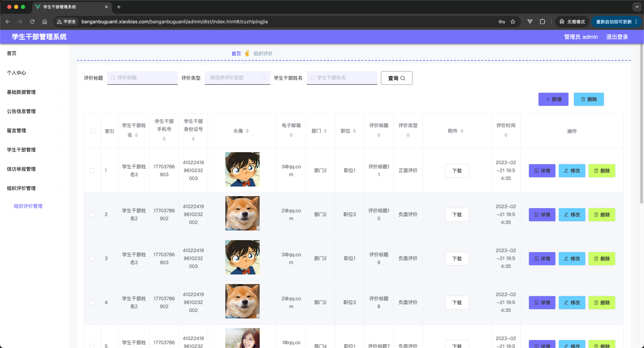Screen dimensions: 644x348
Task: Download attachment in row 4
Action: (457, 303)
